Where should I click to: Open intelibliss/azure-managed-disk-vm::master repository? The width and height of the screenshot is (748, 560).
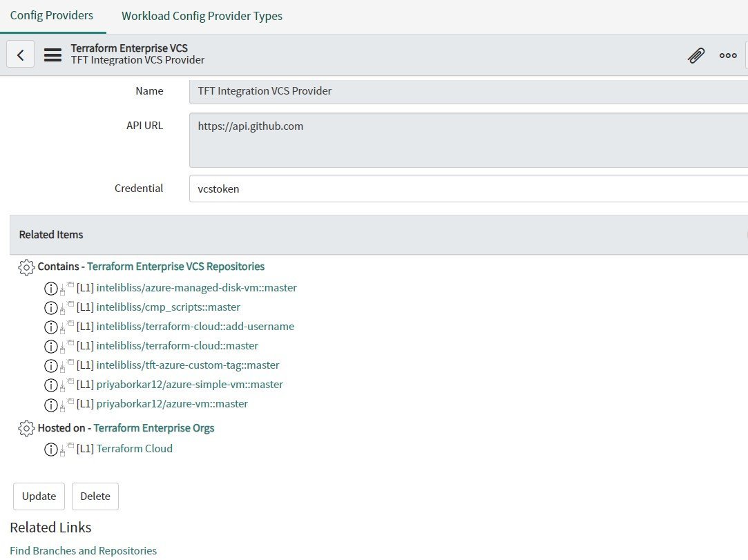point(197,288)
